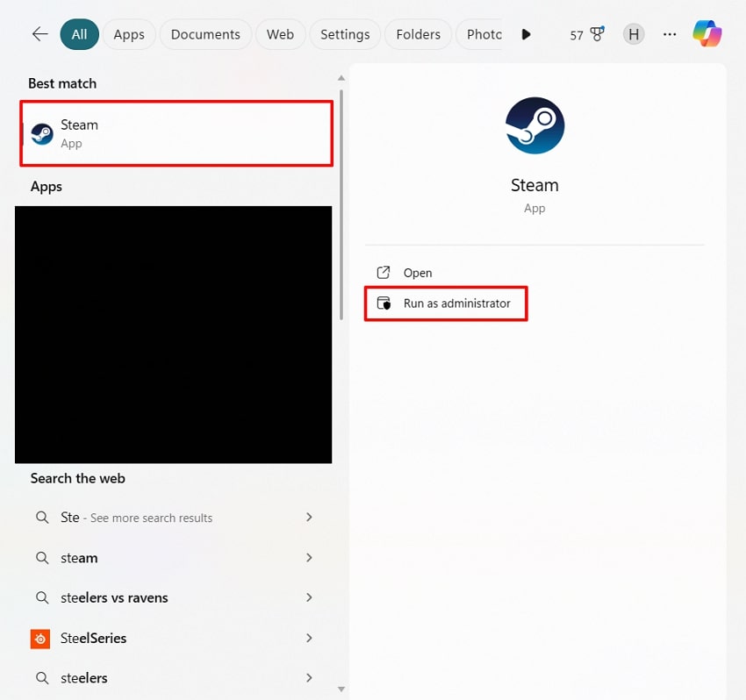Screen dimensions: 746x700
Task: Open the 'steam' web search suggestion
Action: click(x=173, y=558)
